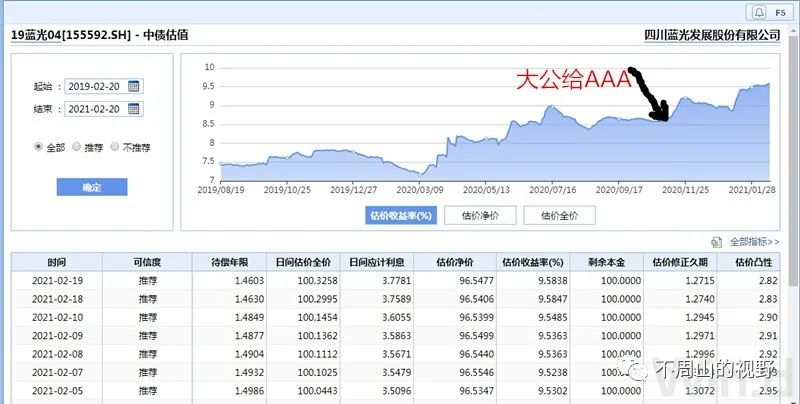Click full price value 100.3258
This screenshot has width=800, height=404.
point(317,281)
